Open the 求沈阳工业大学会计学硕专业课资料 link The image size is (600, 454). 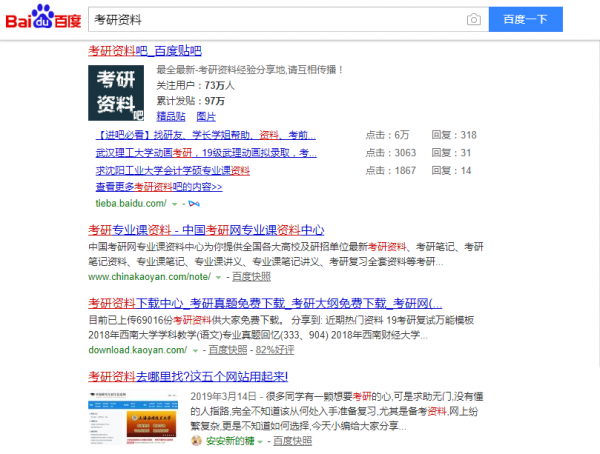(x=173, y=170)
